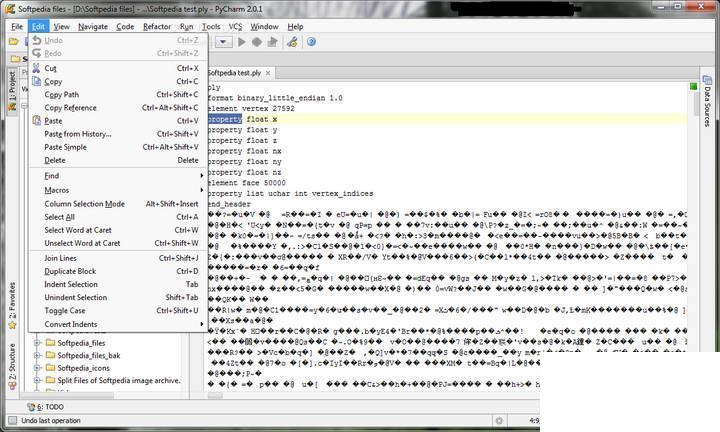Click the status bar window toggle icon

coord(13,420)
